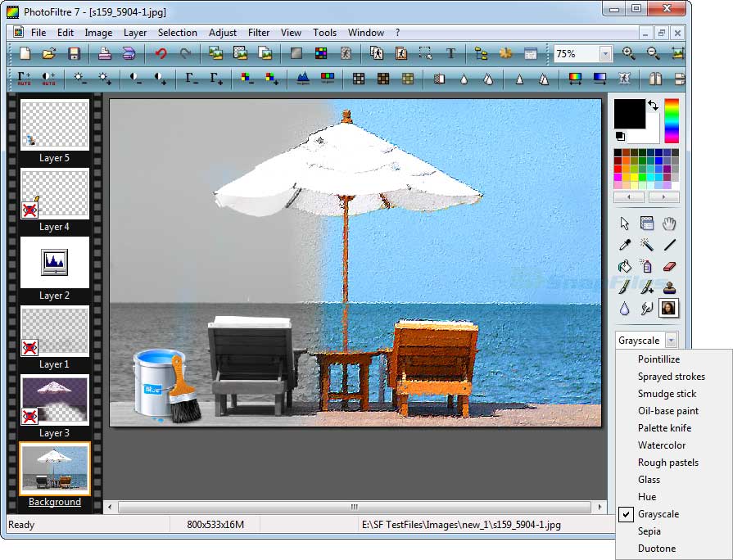The height and width of the screenshot is (560, 733).
Task: Click the Spray can tool
Action: [647, 265]
